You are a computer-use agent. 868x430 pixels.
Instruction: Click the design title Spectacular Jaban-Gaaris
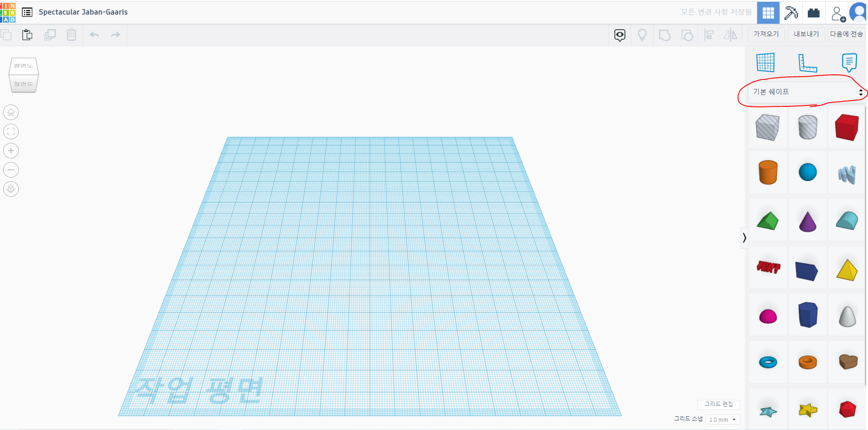point(83,12)
